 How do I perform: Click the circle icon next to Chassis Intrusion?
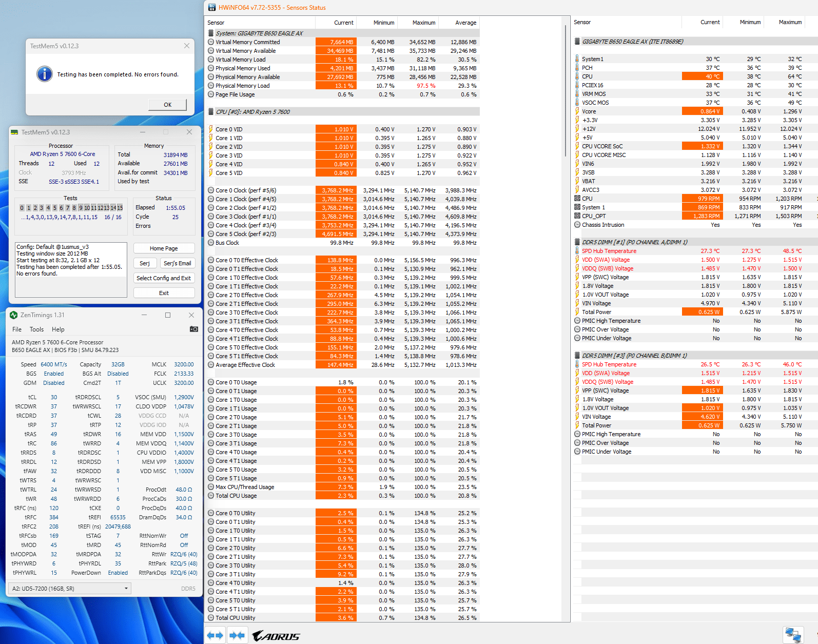click(577, 225)
